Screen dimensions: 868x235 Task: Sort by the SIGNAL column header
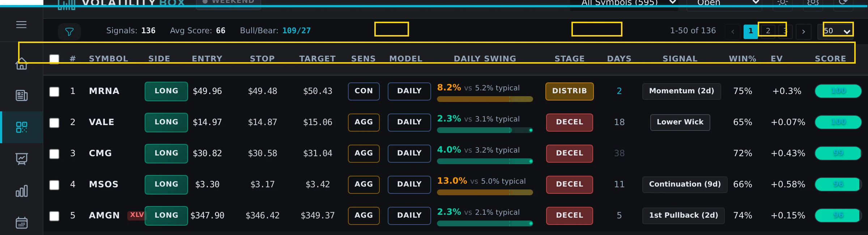(x=680, y=59)
